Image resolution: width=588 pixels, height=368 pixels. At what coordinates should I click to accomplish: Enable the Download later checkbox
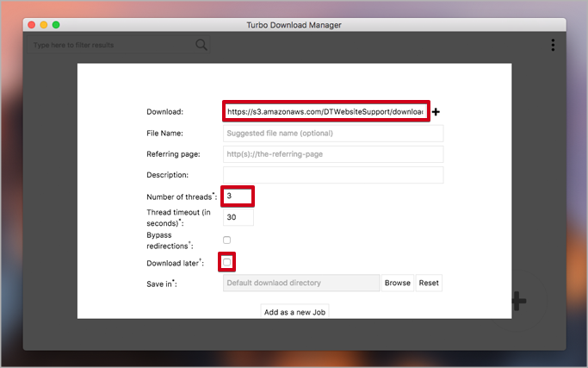coord(227,262)
